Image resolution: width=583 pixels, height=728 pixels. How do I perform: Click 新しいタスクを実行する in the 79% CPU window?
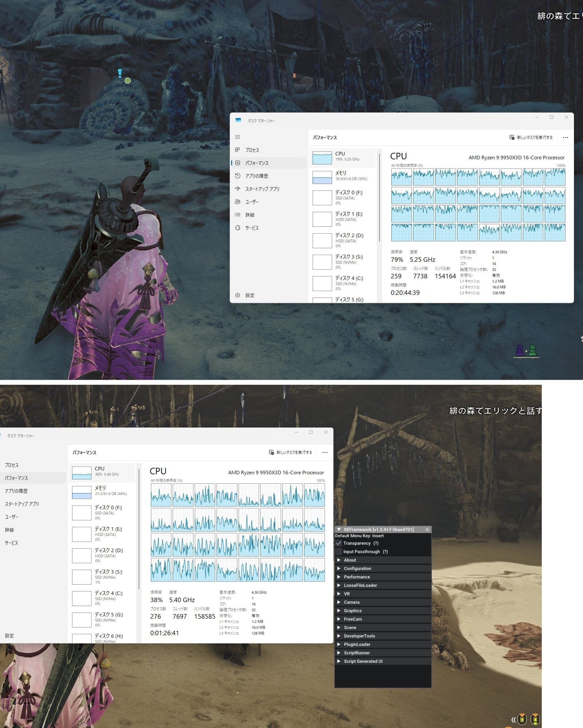(x=531, y=138)
